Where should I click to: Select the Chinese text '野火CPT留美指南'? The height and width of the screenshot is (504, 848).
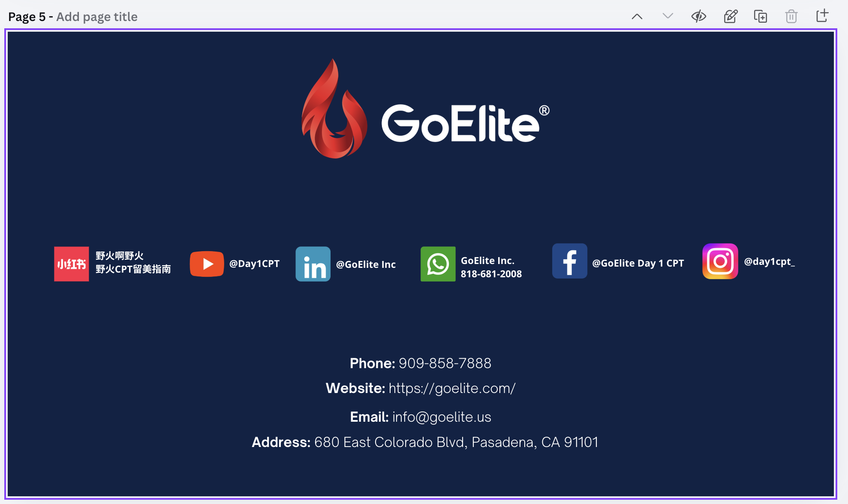133,269
